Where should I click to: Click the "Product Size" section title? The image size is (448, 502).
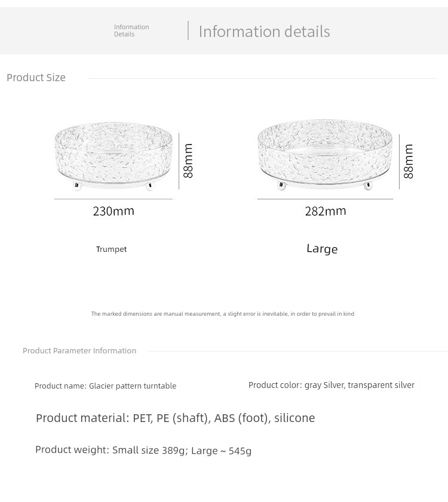point(36,78)
